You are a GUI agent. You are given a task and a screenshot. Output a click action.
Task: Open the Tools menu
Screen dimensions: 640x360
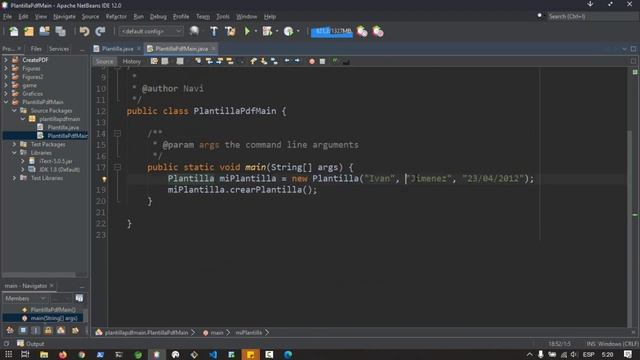tap(223, 17)
